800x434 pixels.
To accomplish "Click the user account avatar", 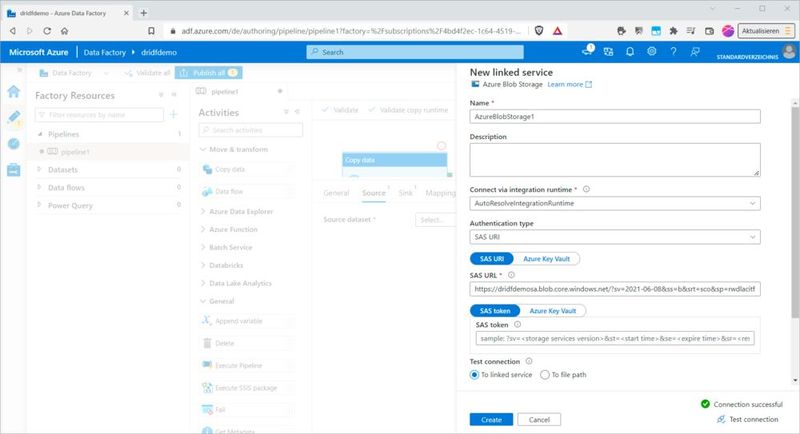I will click(789, 51).
